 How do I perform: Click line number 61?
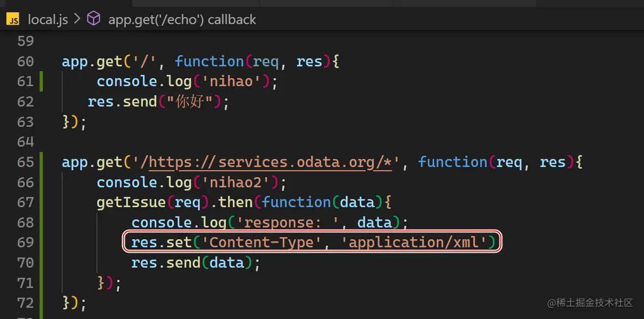(x=25, y=81)
